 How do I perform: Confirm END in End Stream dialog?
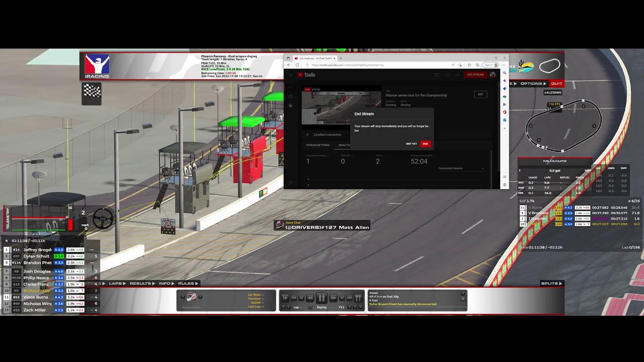click(425, 144)
